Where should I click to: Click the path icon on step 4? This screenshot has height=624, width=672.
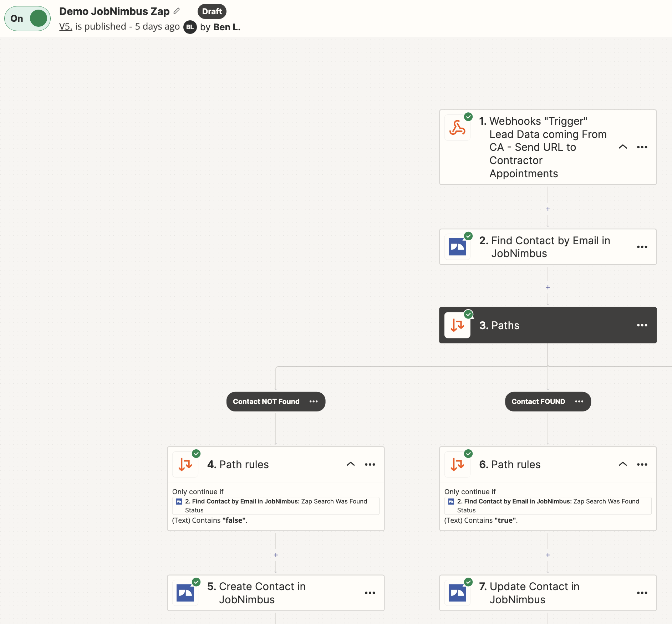coord(185,464)
